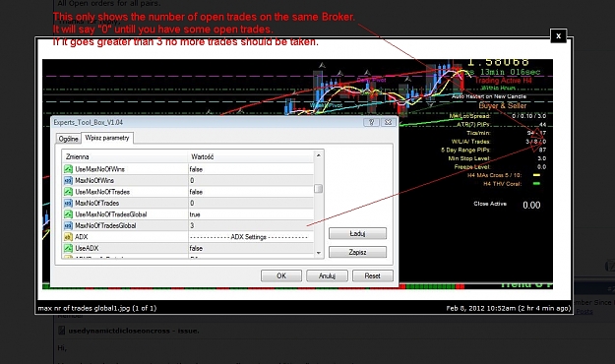Click the Min Stop Level label

(x=468, y=158)
